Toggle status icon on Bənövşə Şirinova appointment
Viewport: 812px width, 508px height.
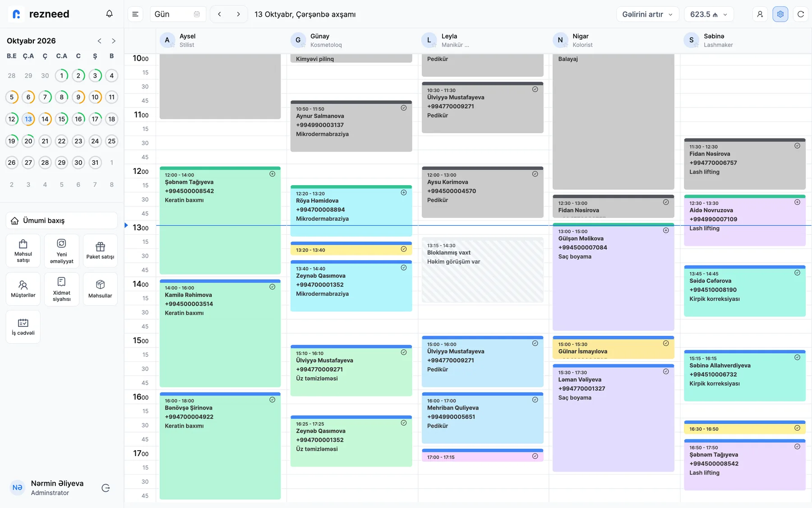pos(272,400)
